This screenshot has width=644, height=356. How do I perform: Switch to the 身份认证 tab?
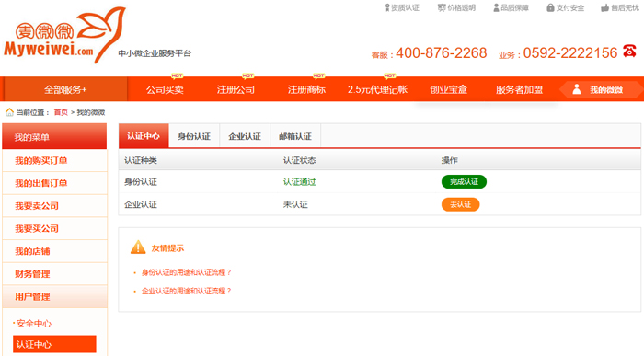pos(194,136)
